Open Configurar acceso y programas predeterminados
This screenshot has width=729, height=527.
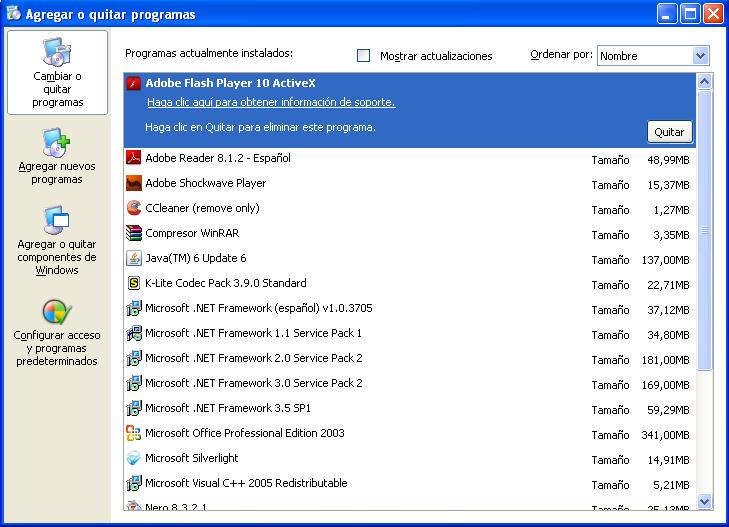click(57, 333)
